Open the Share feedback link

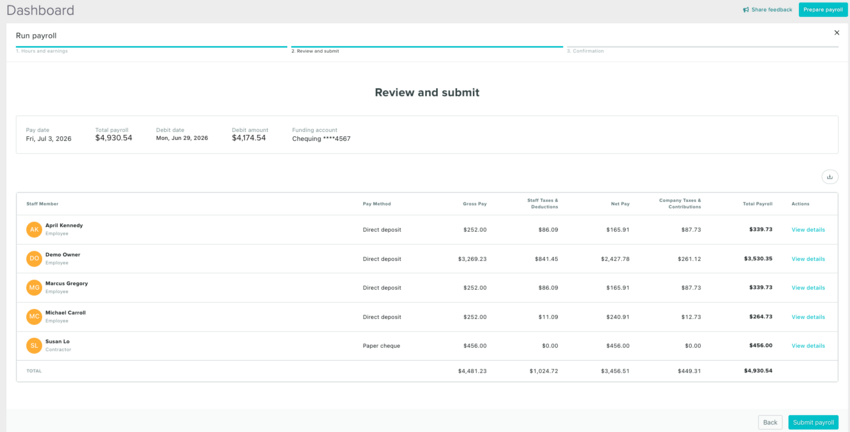[768, 10]
